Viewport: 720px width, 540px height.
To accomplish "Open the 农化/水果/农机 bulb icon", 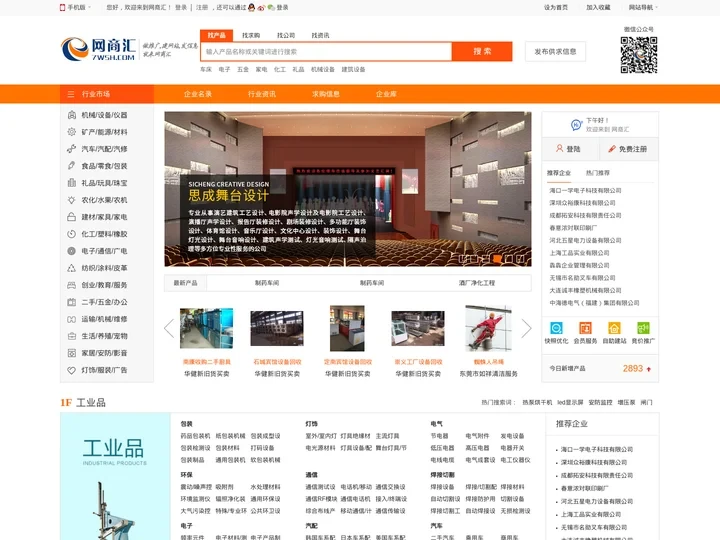I will pyautogui.click(x=72, y=200).
